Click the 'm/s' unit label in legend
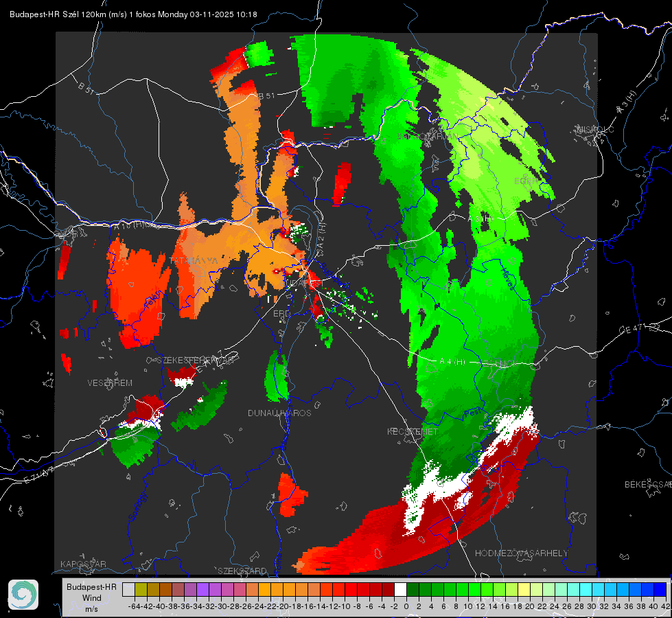672x618 pixels. tap(91, 609)
